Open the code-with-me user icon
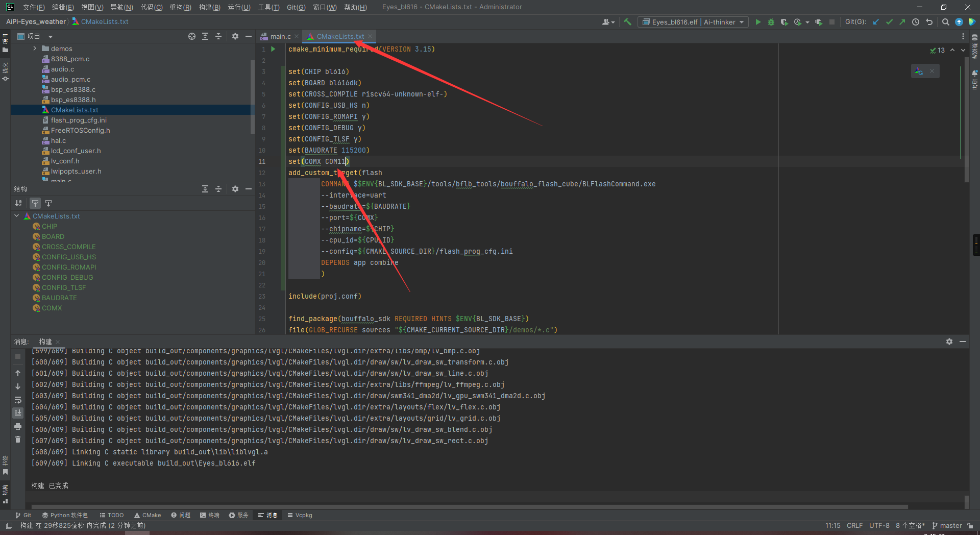 [607, 22]
